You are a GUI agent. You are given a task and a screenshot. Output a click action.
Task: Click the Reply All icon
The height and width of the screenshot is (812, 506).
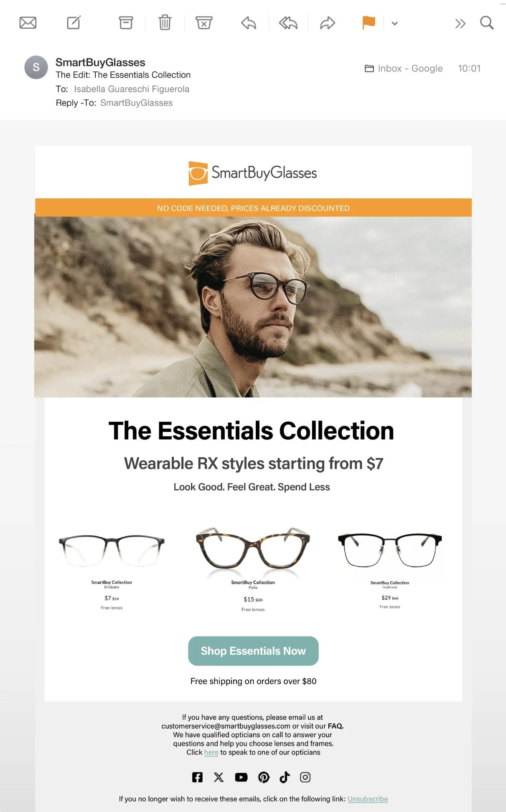pyautogui.click(x=288, y=23)
